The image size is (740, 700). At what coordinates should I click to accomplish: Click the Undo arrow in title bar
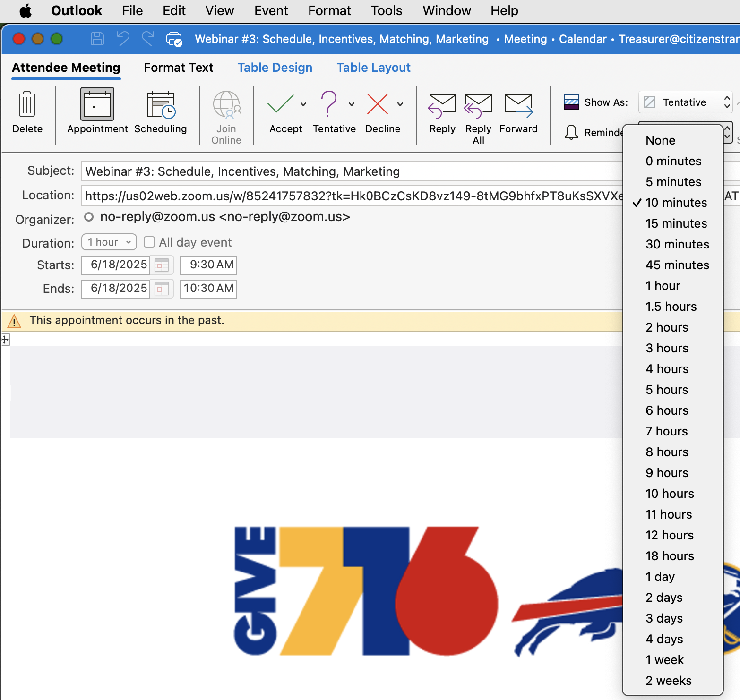click(123, 39)
